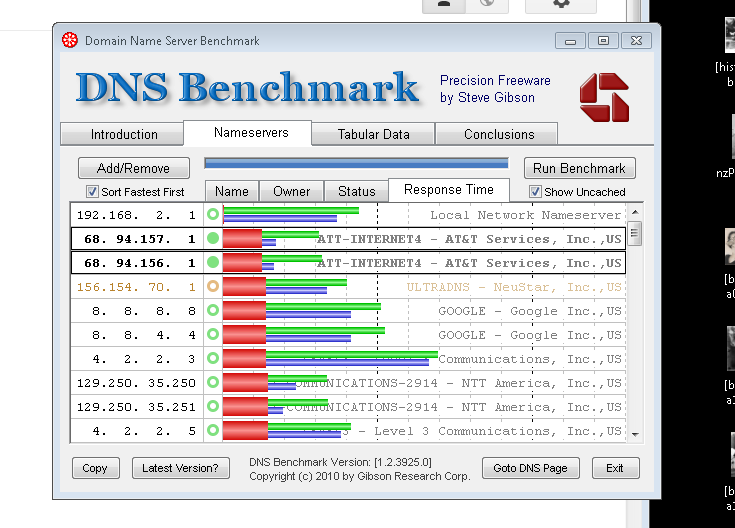Viewport: 735px width, 528px height.
Task: Toggle Sort Fastest First checkbox
Action: click(92, 191)
